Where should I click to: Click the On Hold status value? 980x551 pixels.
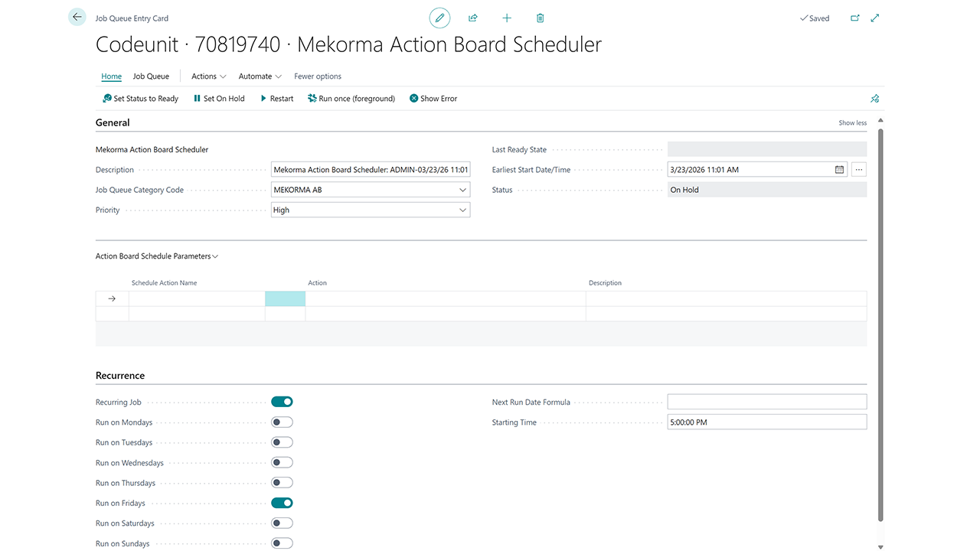coord(767,190)
